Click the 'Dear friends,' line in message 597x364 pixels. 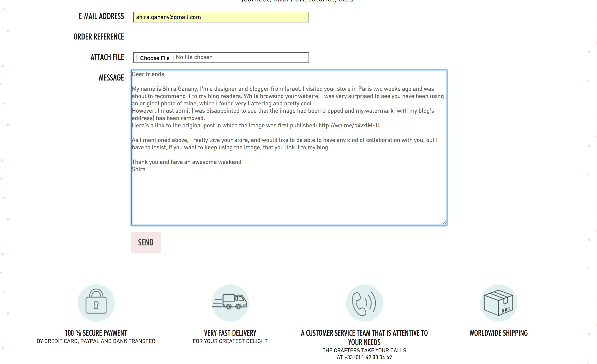point(149,74)
